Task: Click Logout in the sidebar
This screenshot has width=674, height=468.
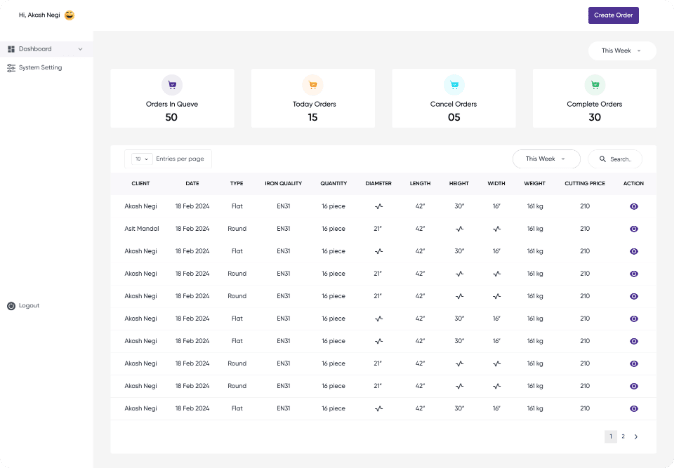Action: (24, 306)
